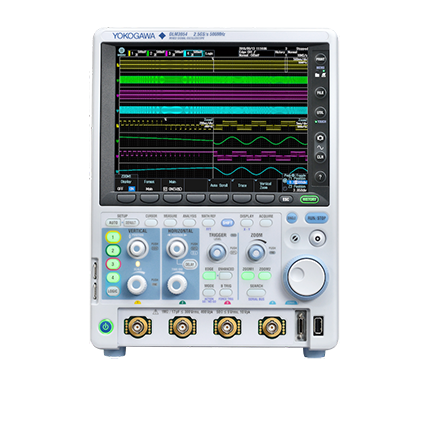Click the UTIL round button

(320, 112)
